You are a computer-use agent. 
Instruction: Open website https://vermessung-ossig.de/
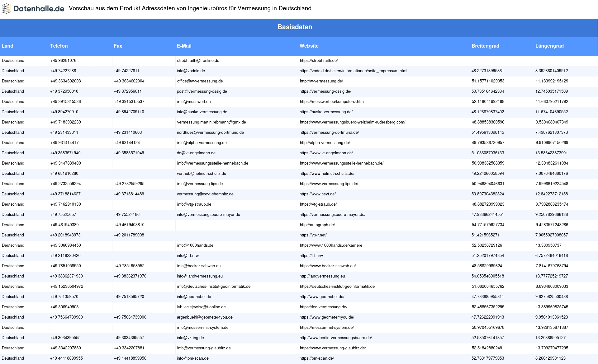pos(325,91)
